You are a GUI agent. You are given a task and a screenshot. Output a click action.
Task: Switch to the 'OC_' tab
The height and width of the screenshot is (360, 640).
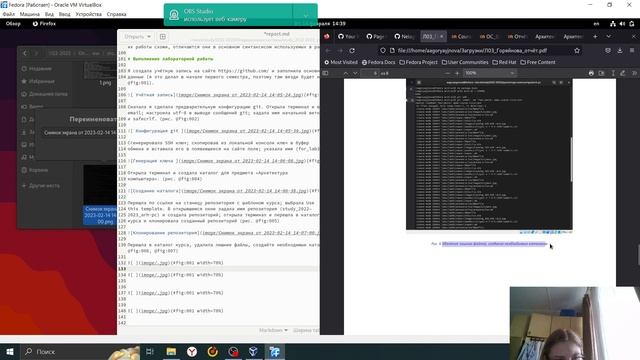tap(489, 36)
